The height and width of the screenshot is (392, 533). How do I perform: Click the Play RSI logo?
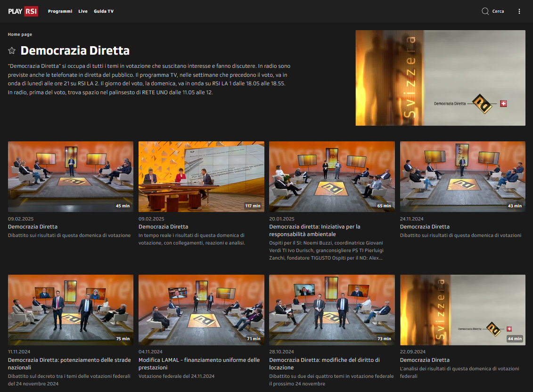23,11
